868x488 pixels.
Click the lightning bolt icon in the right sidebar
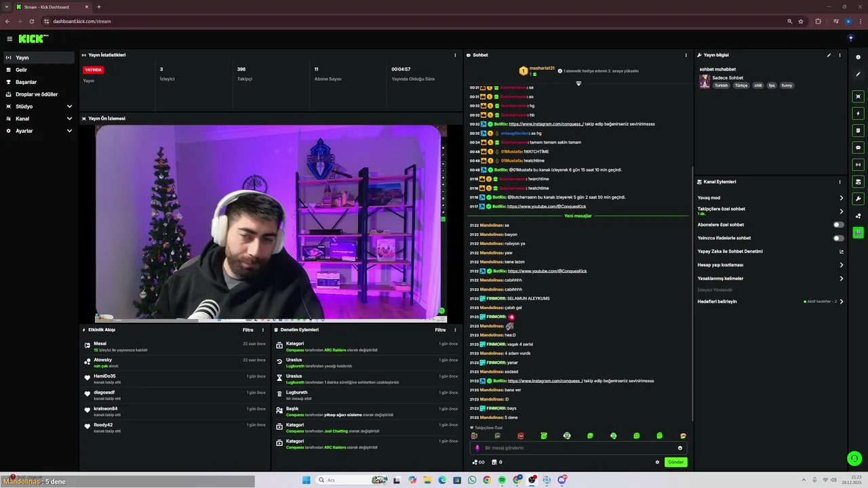(x=858, y=113)
